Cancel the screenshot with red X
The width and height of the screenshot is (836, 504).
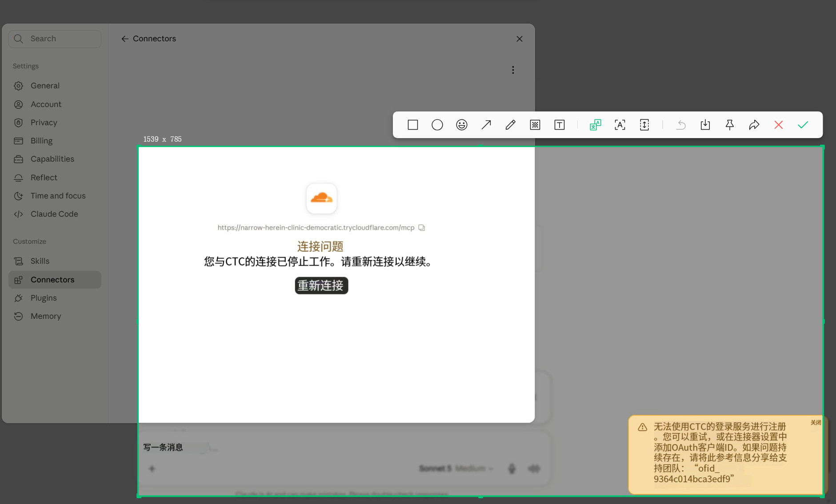pos(779,125)
